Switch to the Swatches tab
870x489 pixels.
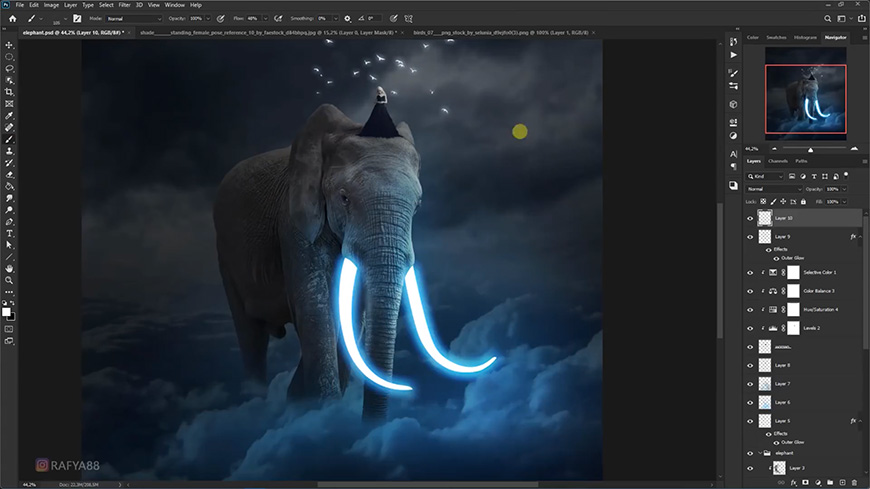[776, 37]
